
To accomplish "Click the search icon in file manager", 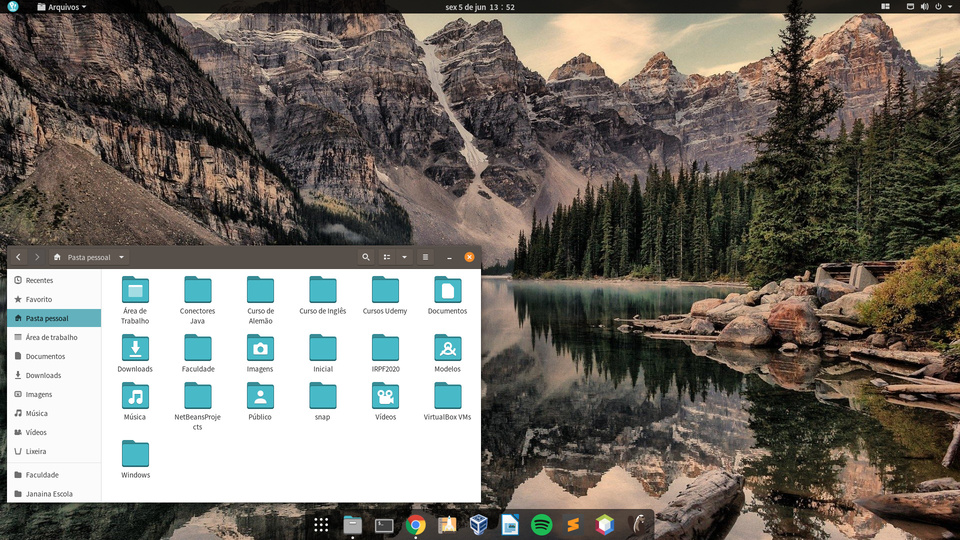I will tap(366, 257).
